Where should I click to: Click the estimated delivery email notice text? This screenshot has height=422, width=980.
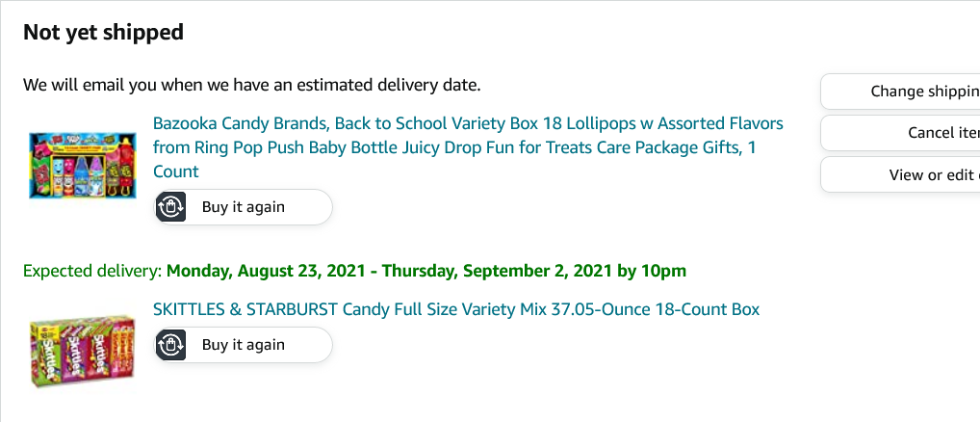point(251,85)
